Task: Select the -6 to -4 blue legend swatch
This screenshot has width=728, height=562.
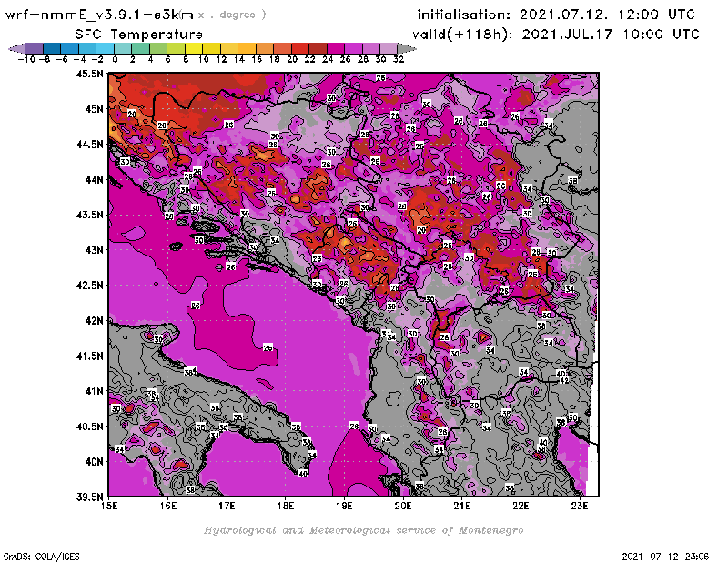Action: pos(70,48)
